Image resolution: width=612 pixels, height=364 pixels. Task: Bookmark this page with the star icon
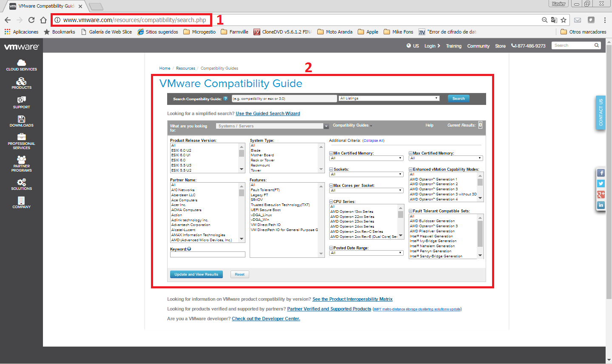564,20
